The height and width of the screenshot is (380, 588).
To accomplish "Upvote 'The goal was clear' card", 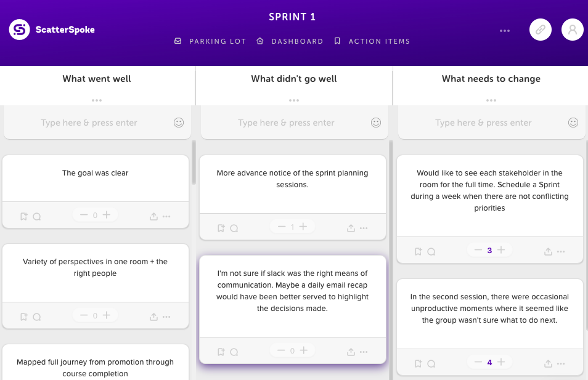I will pos(107,215).
